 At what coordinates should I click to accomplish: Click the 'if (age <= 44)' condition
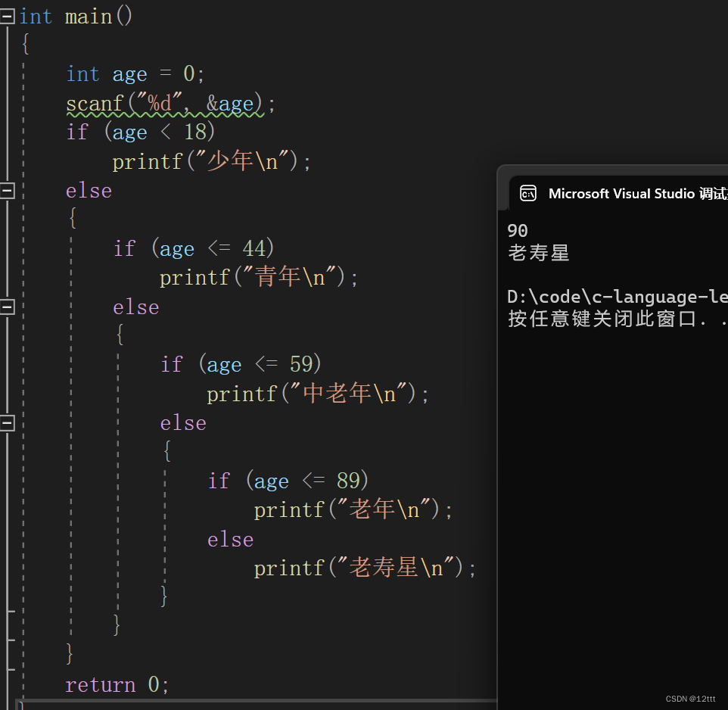point(194,249)
